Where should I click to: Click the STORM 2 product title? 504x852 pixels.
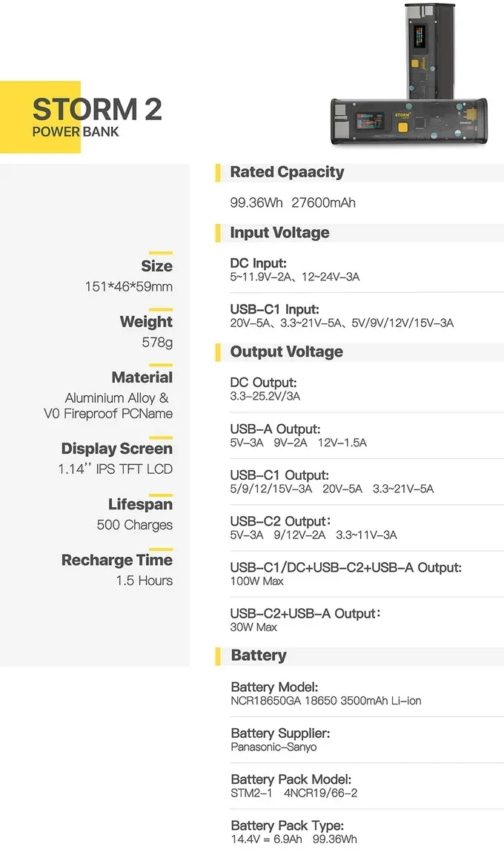coord(97,109)
